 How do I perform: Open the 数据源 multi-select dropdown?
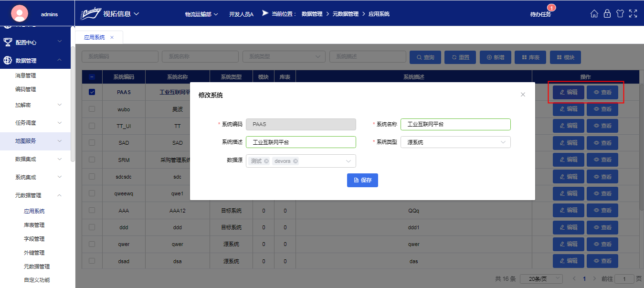(301, 161)
